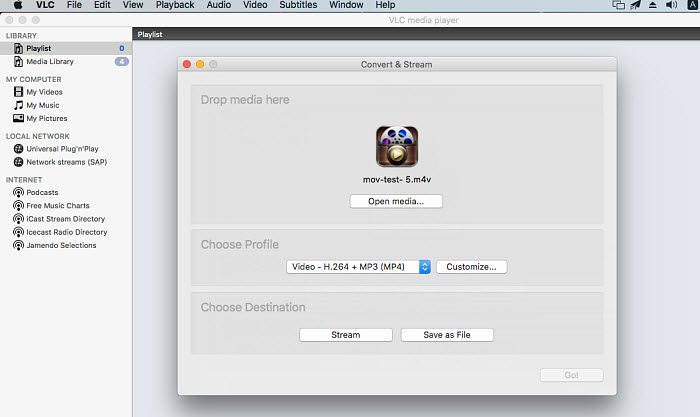Open the Audio menu

218,5
